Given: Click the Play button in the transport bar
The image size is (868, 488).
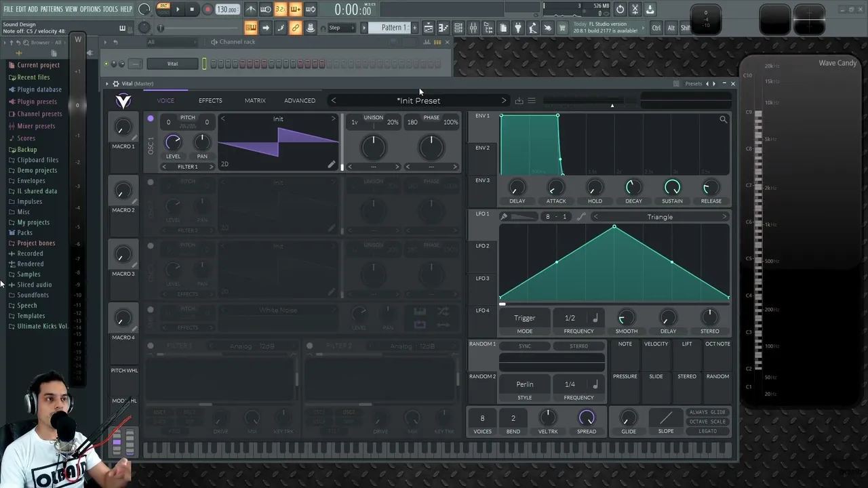Looking at the screenshot, I should [178, 9].
